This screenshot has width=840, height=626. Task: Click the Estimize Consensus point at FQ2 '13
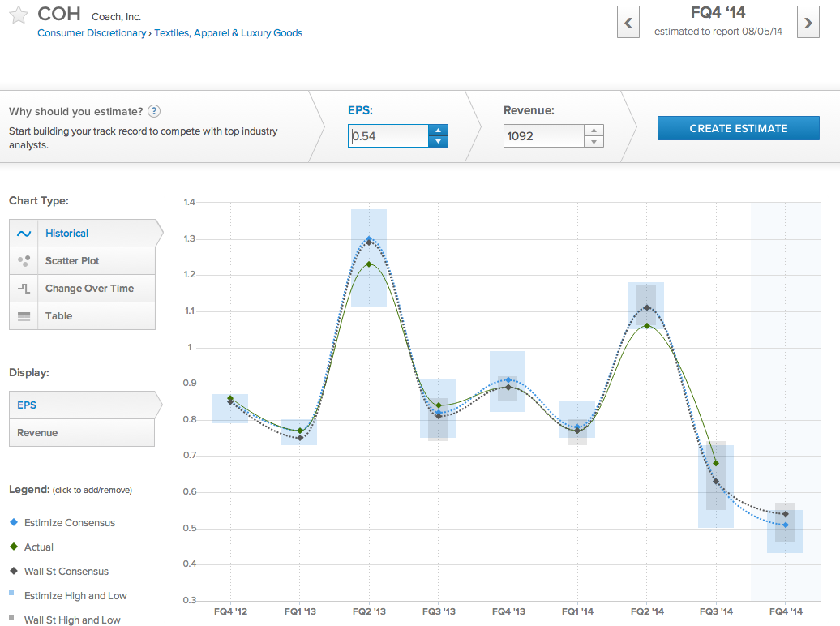tap(369, 238)
